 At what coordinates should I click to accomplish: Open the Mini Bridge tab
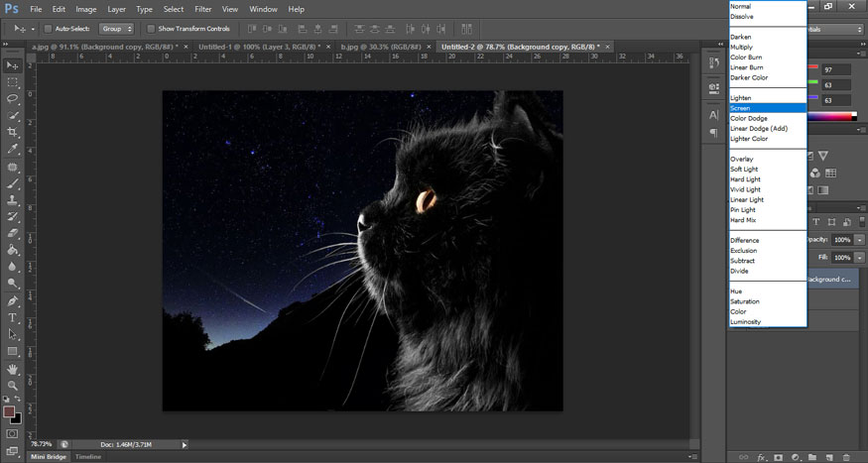49,457
